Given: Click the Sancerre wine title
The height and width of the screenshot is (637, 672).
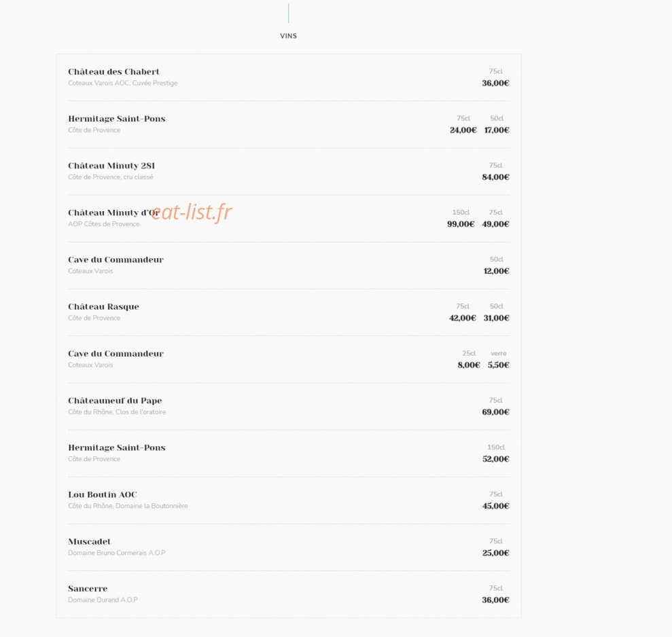Looking at the screenshot, I should click(88, 589).
